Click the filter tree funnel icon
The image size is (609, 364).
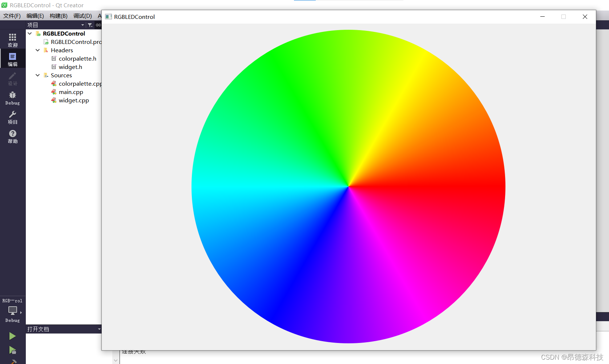(x=90, y=25)
